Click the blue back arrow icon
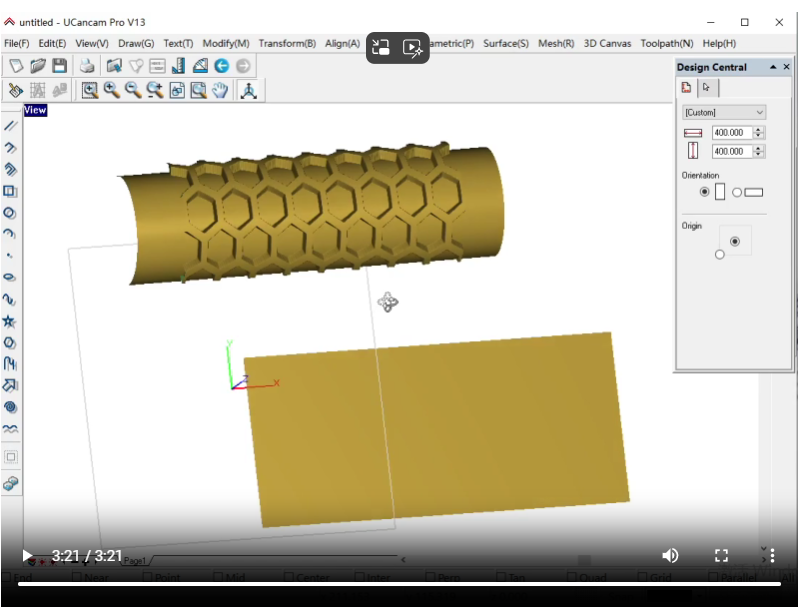 221,66
